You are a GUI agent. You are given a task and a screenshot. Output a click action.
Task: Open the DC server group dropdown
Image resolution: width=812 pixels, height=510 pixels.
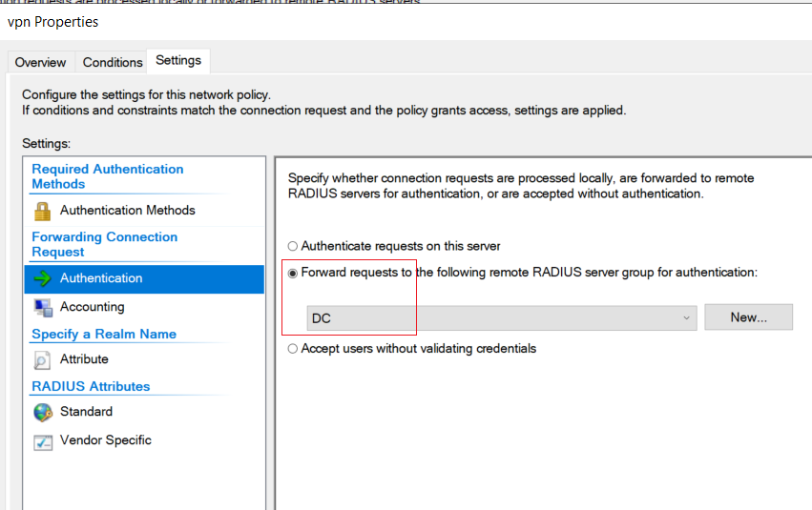click(x=501, y=318)
